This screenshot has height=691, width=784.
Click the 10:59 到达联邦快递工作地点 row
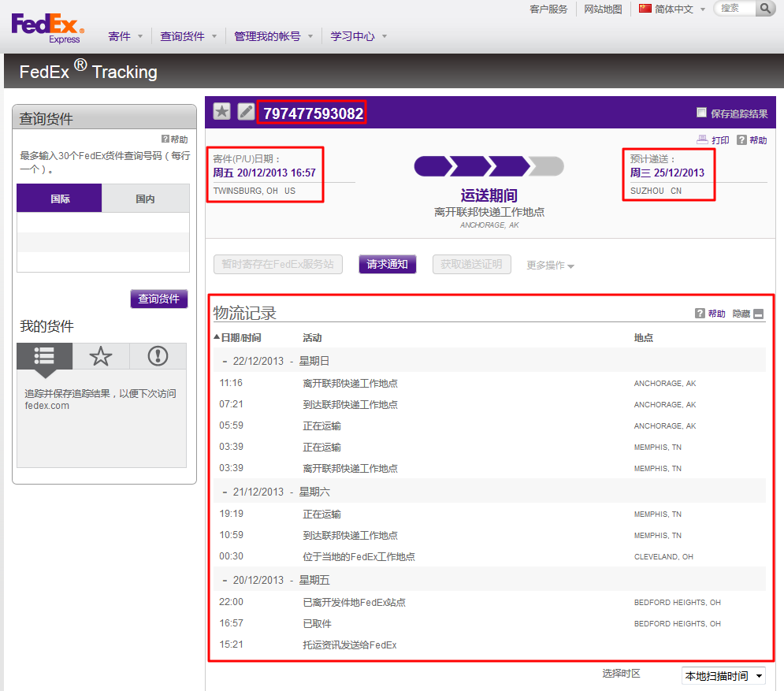[x=489, y=535]
